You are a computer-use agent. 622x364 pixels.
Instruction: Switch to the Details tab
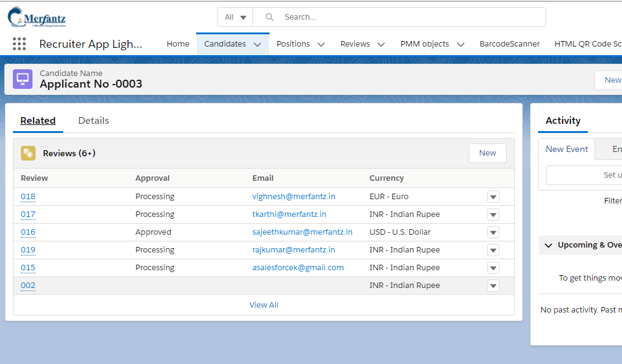click(x=94, y=121)
